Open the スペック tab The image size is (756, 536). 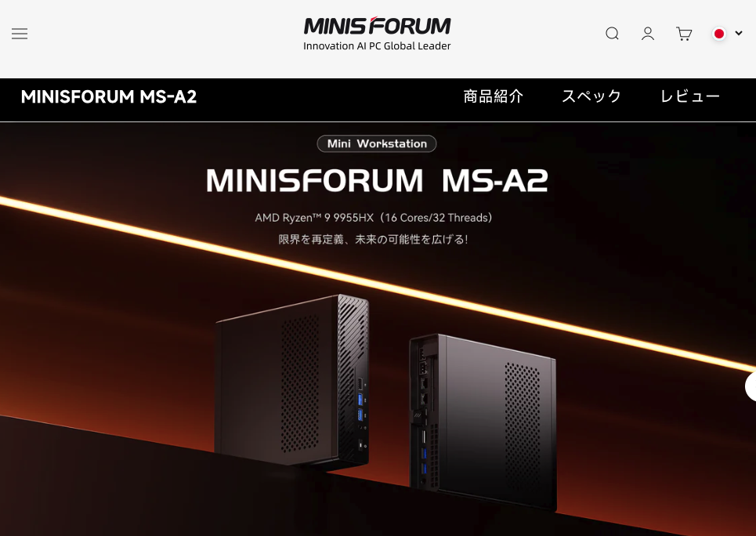(x=591, y=96)
